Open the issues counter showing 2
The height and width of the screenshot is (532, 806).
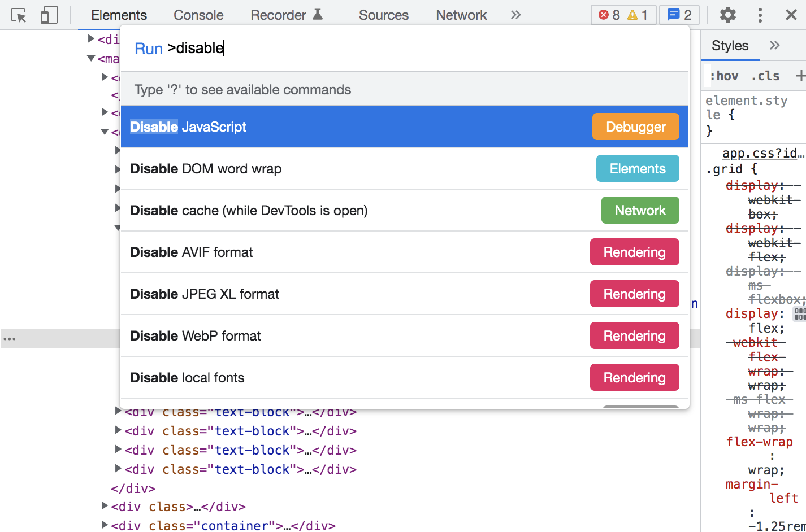679,15
